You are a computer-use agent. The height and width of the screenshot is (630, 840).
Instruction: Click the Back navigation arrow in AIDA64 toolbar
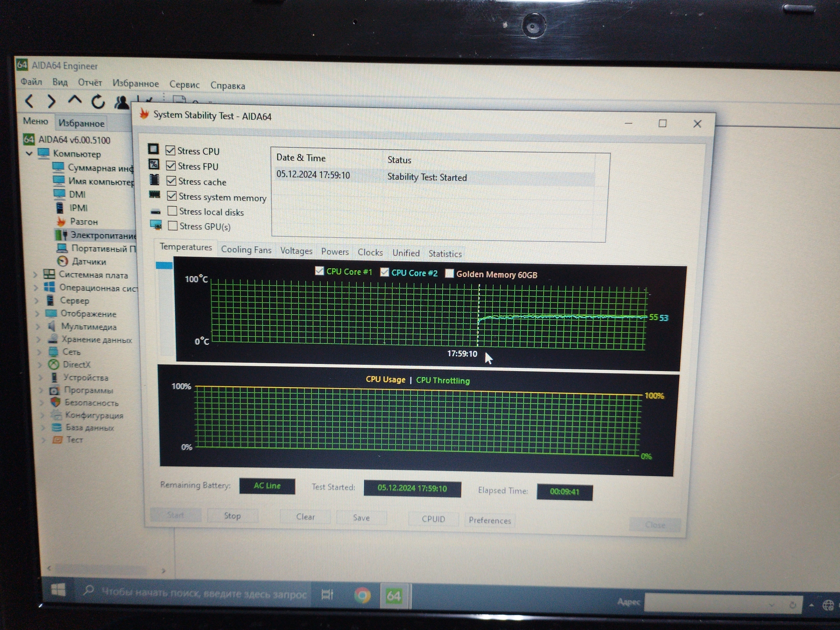click(30, 101)
